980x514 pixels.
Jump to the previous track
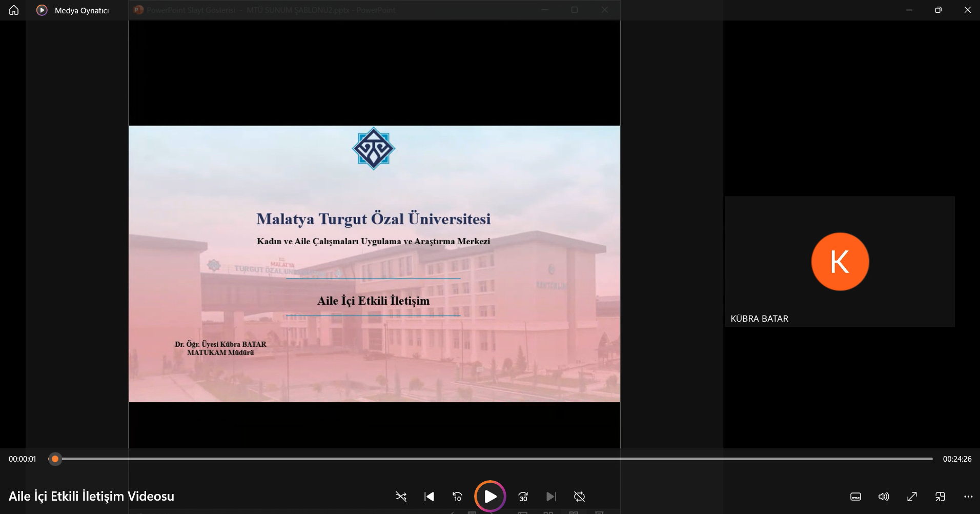tap(430, 497)
